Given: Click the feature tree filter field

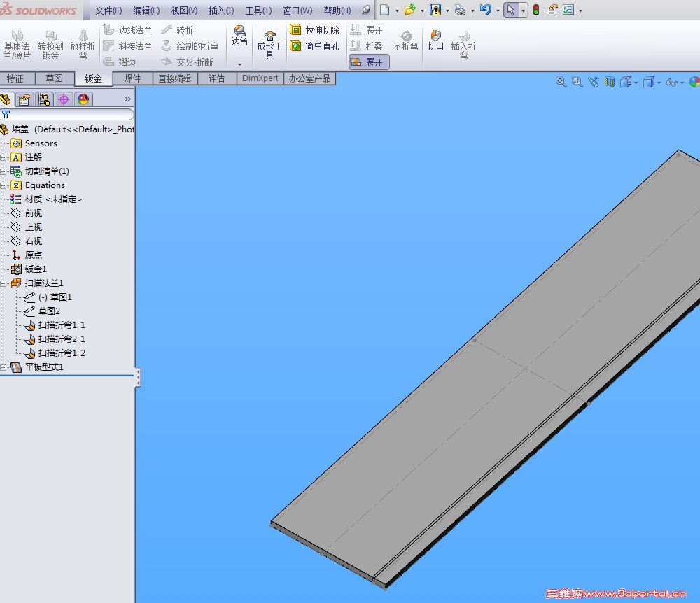Looking at the screenshot, I should click(x=67, y=114).
